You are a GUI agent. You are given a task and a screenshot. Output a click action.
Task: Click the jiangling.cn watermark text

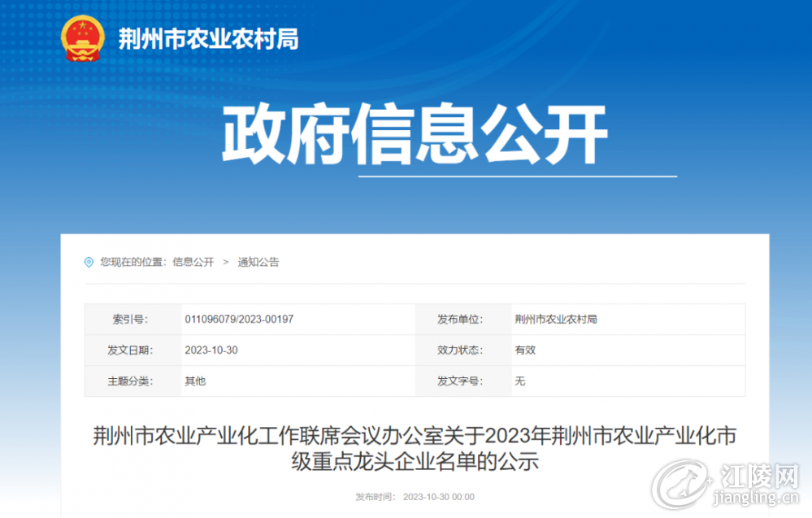(756, 498)
